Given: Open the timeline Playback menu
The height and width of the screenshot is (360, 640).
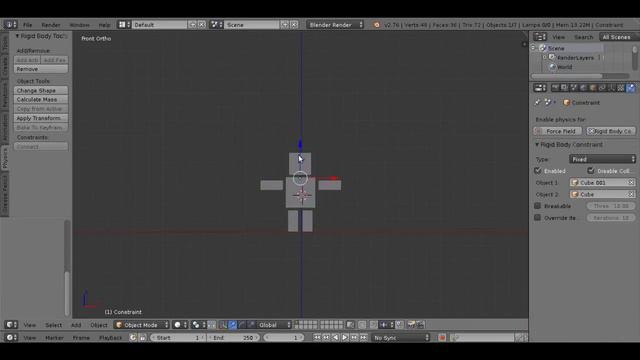Looking at the screenshot, I should 111,338.
